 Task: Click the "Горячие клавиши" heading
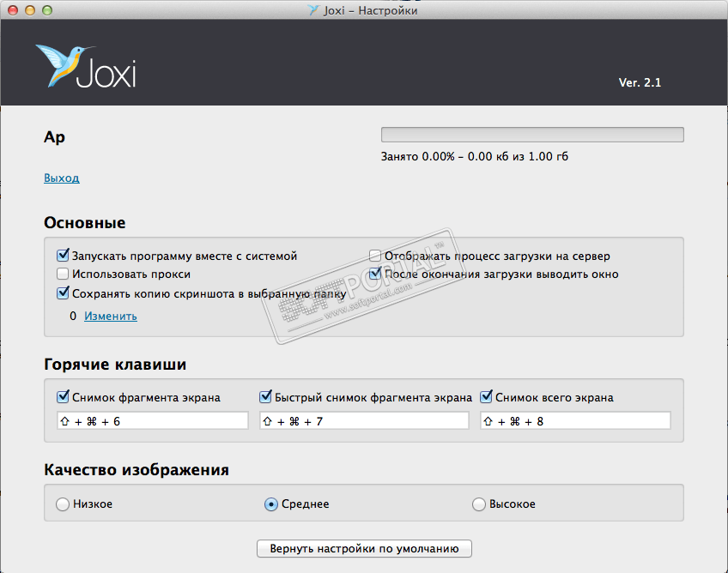click(x=115, y=365)
